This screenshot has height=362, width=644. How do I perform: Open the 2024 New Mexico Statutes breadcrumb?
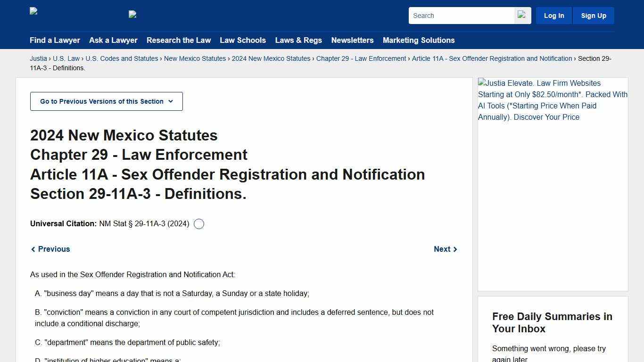(x=271, y=58)
